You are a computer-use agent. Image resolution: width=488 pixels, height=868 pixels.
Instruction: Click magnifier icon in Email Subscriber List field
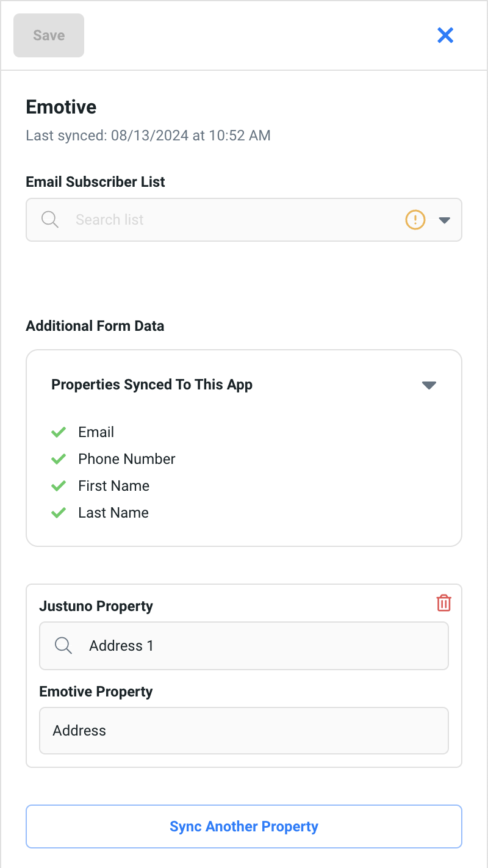pyautogui.click(x=50, y=220)
